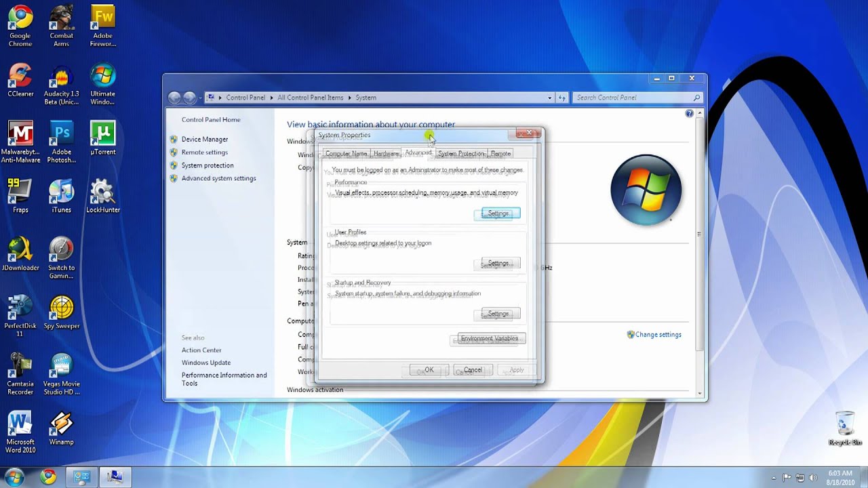Launch Microsoft Word 2010 icon
868x488 pixels.
20,432
